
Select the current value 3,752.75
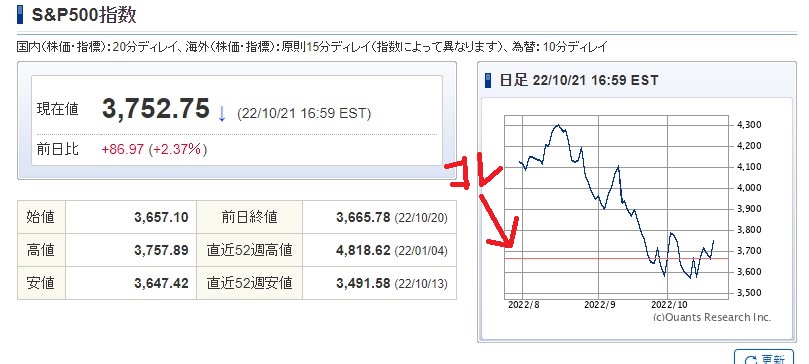click(156, 109)
